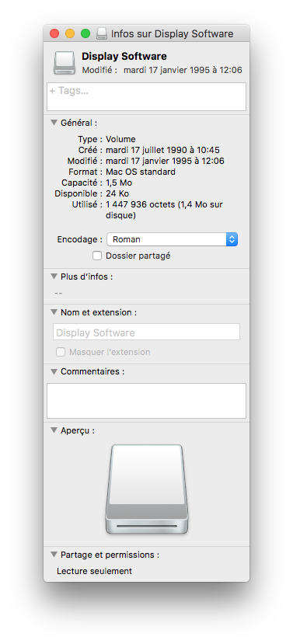Image resolution: width=293 pixels, height=644 pixels.
Task: Toggle the Dossier partagé checkbox
Action: click(x=97, y=256)
